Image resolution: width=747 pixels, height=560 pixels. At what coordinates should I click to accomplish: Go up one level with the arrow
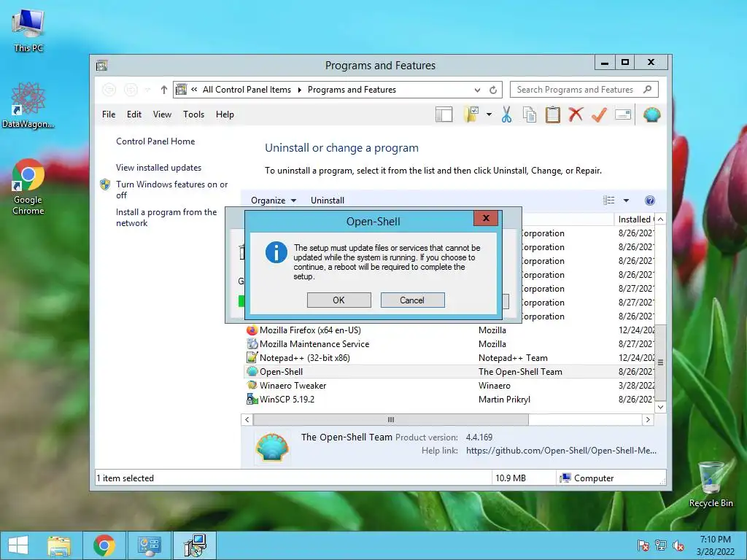[164, 90]
